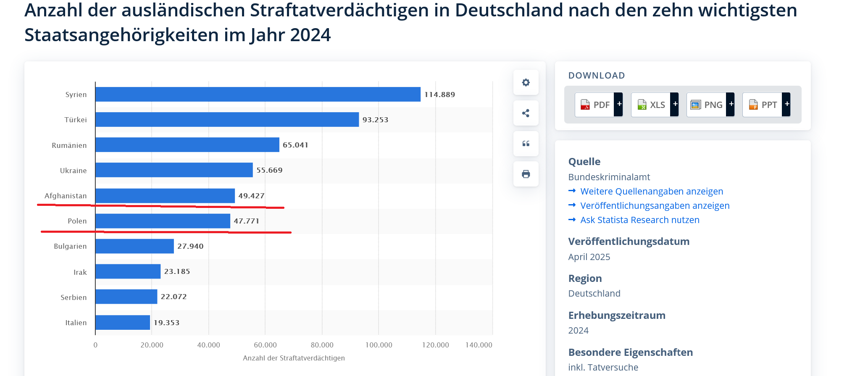The height and width of the screenshot is (376, 868).
Task: Select the blue Serbien bar
Action: click(x=126, y=296)
